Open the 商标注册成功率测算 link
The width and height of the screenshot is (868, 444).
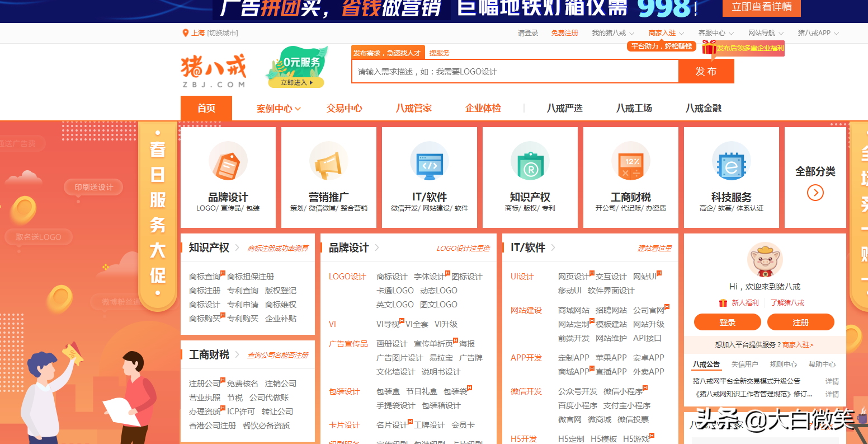[x=277, y=248]
